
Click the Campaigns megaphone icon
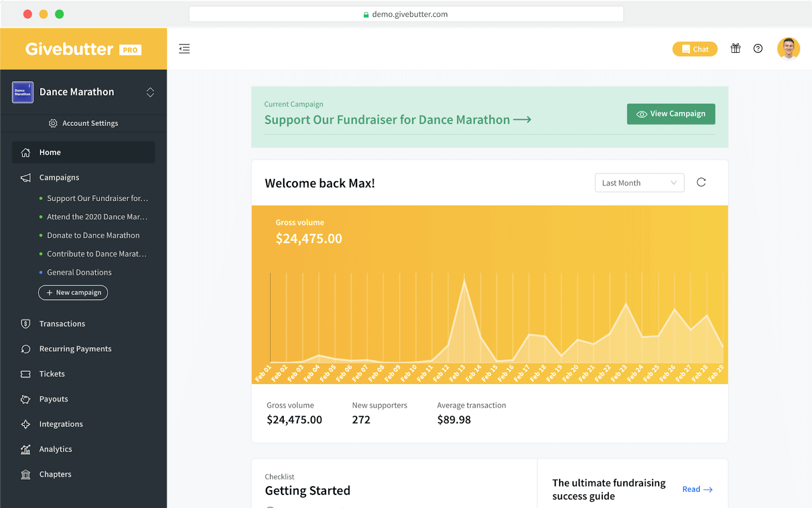[x=25, y=177]
